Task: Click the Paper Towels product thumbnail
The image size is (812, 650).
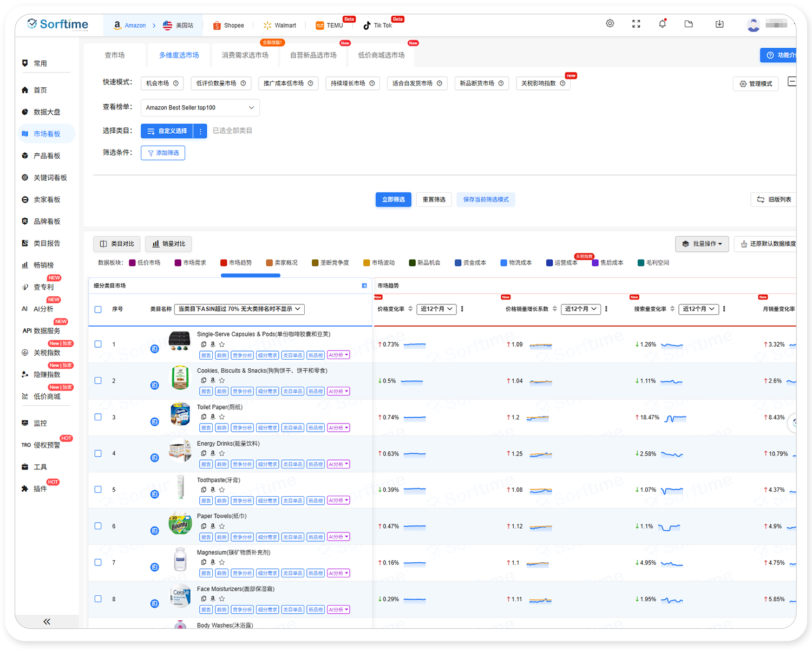Action: [180, 524]
